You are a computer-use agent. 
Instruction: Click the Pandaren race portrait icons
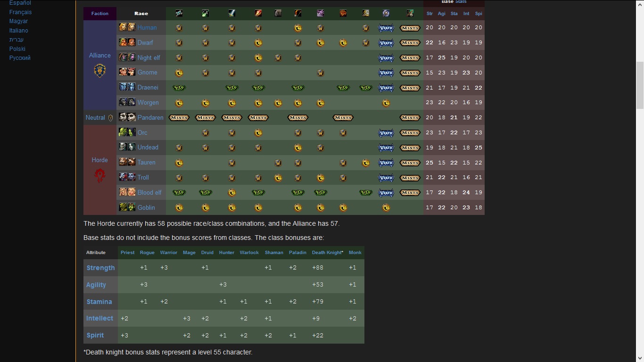[127, 117]
